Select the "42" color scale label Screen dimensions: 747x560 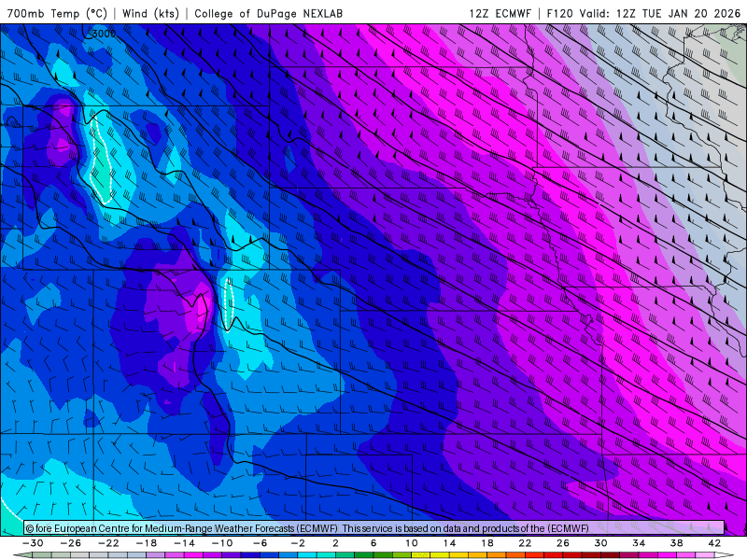click(714, 543)
